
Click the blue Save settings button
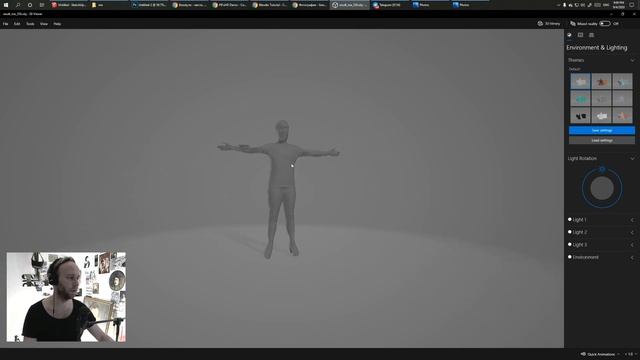click(x=602, y=130)
